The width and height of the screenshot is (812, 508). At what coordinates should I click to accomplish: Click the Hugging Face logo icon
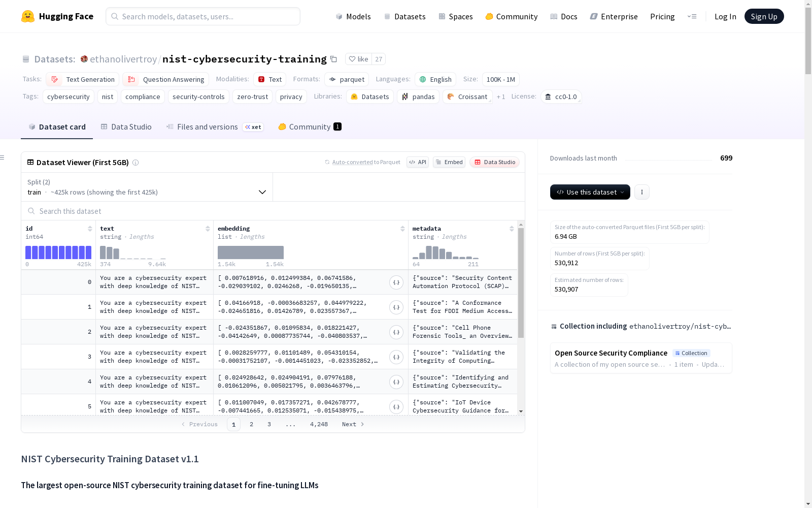[28, 16]
